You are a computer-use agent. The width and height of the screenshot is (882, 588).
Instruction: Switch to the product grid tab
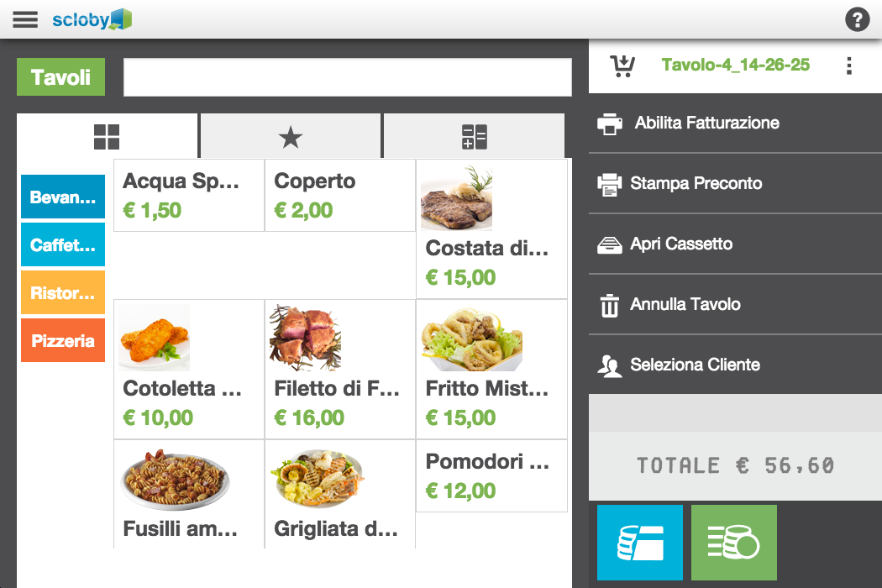[107, 137]
